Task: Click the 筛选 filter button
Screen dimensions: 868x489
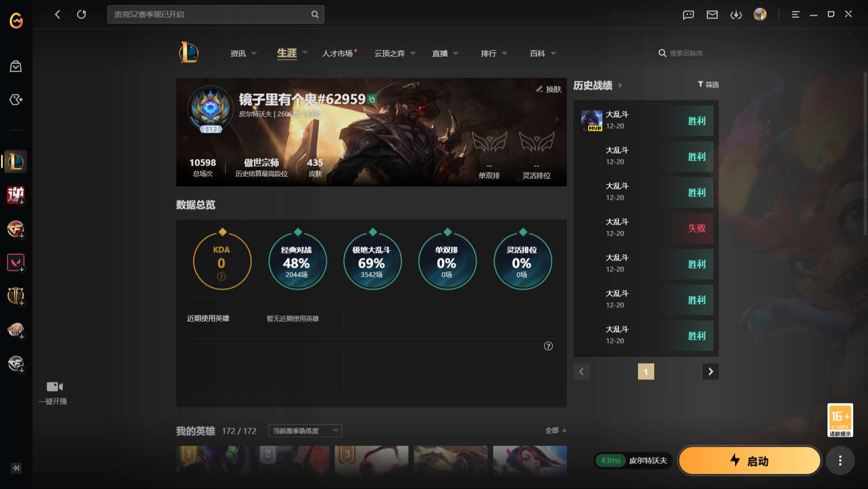Action: (708, 85)
